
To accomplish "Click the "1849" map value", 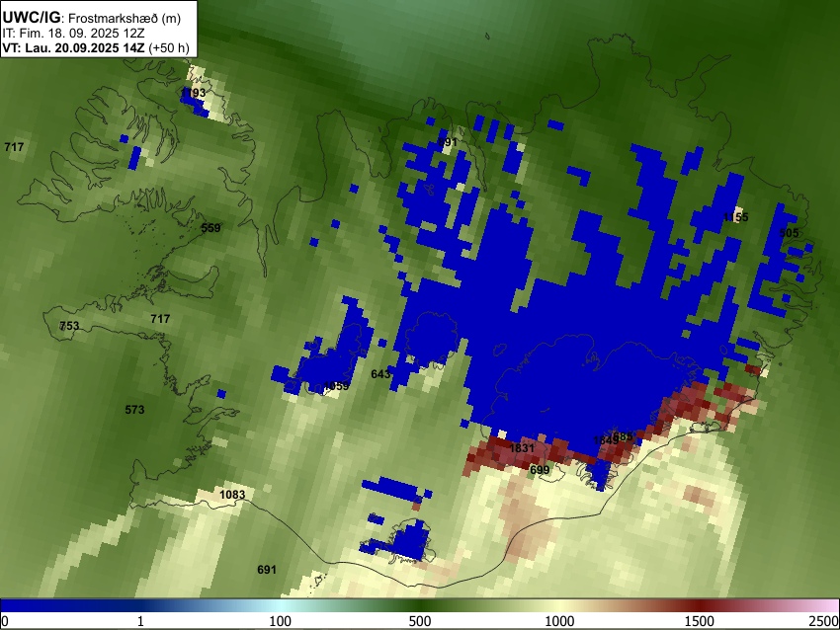I will (x=606, y=440).
